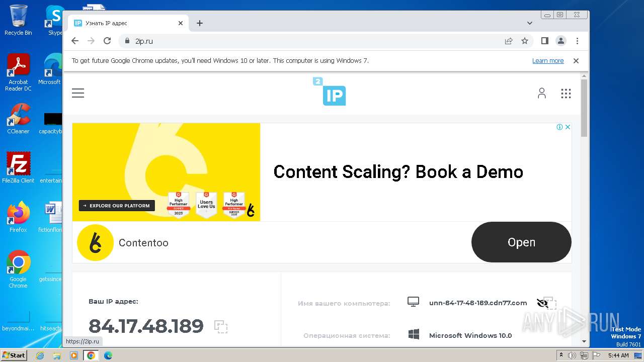This screenshot has height=362, width=644.
Task: Bookmark this tab with star icon
Action: tap(525, 41)
